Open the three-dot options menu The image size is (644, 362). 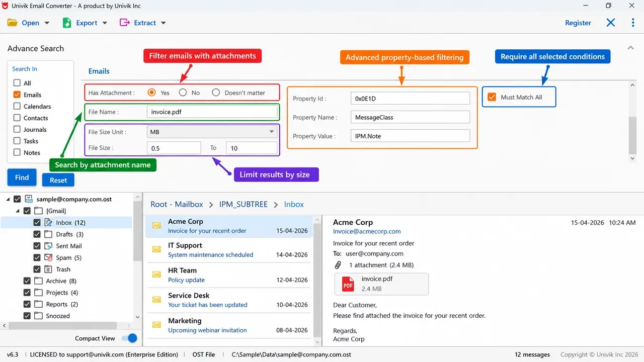633,23
